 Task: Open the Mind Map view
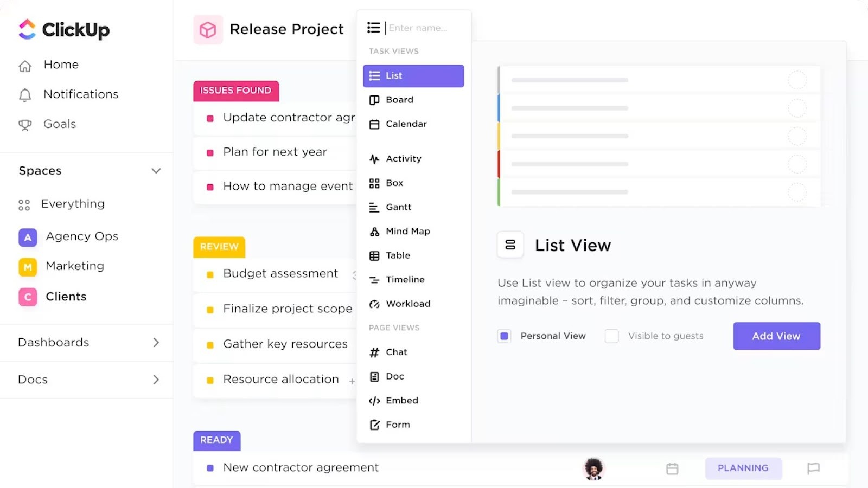(408, 231)
